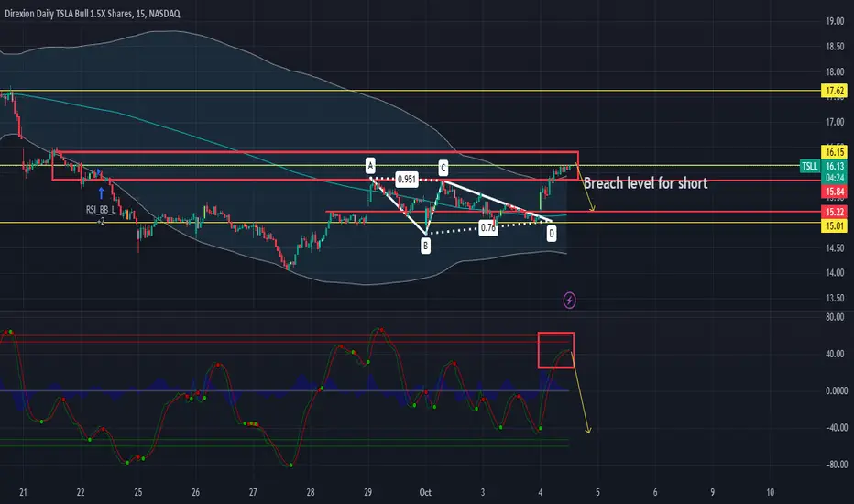Viewport: 854px width, 504px height.
Task: Click date 4 on the time axis
Action: (x=541, y=493)
